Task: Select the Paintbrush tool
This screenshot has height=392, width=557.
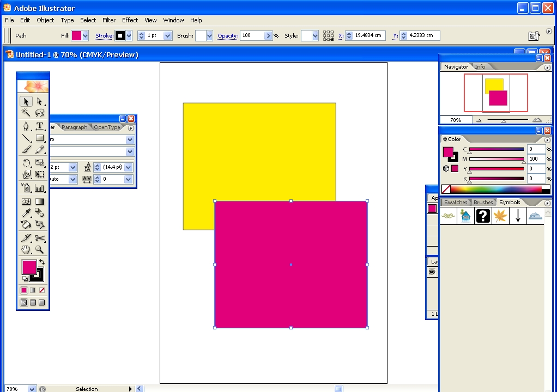Action: [26, 150]
